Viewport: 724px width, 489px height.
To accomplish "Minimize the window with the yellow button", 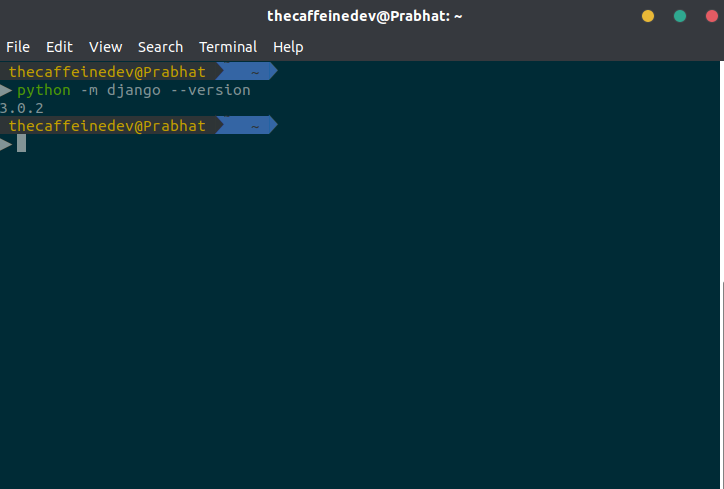I will pos(648,16).
